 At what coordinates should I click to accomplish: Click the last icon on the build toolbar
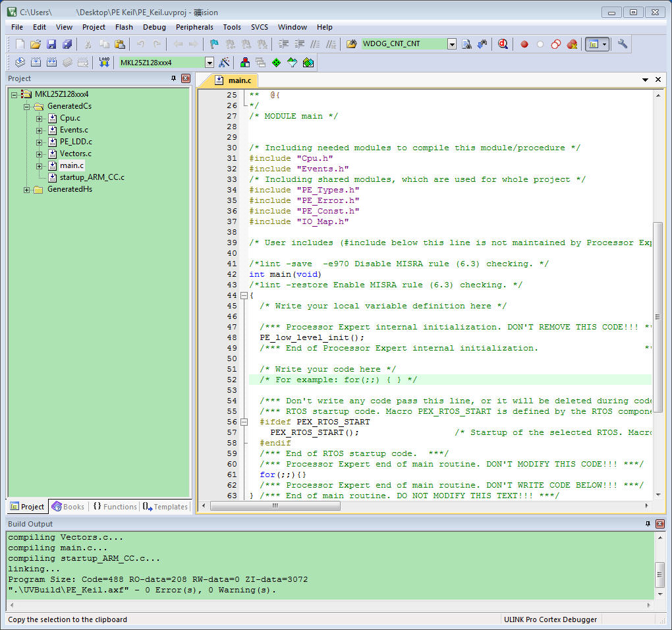pyautogui.click(x=308, y=63)
